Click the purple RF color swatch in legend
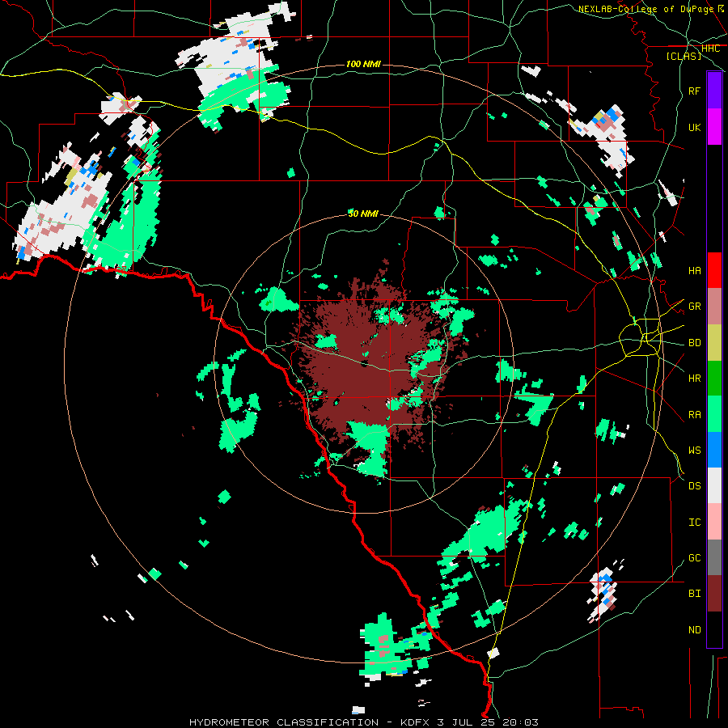The width and height of the screenshot is (728, 728). click(x=714, y=91)
